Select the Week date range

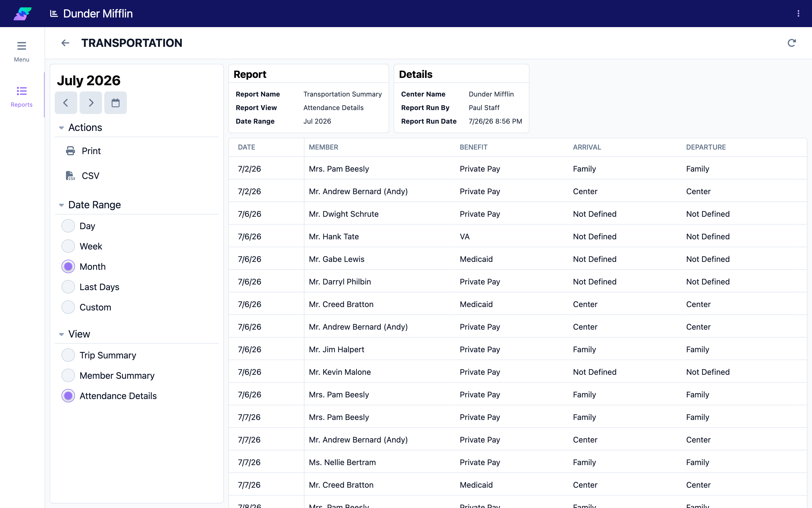68,246
